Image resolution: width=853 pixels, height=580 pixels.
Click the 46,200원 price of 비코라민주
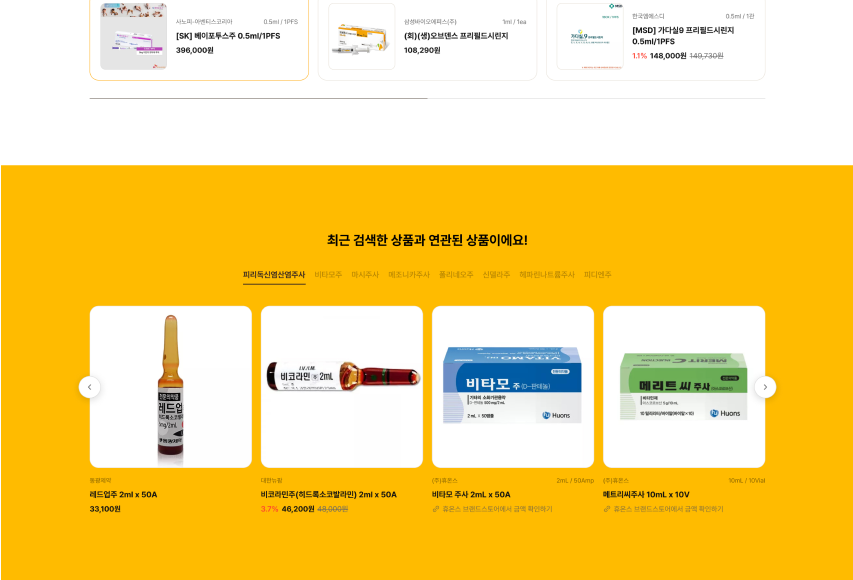click(x=298, y=509)
